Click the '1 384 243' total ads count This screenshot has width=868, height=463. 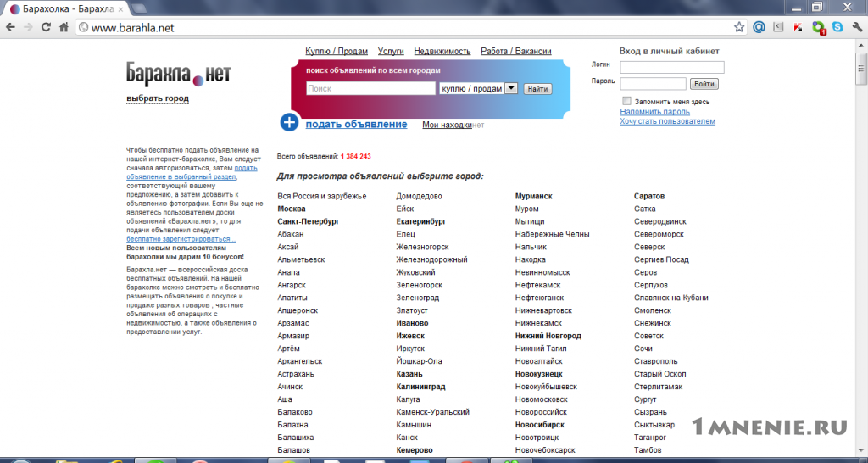coord(355,157)
